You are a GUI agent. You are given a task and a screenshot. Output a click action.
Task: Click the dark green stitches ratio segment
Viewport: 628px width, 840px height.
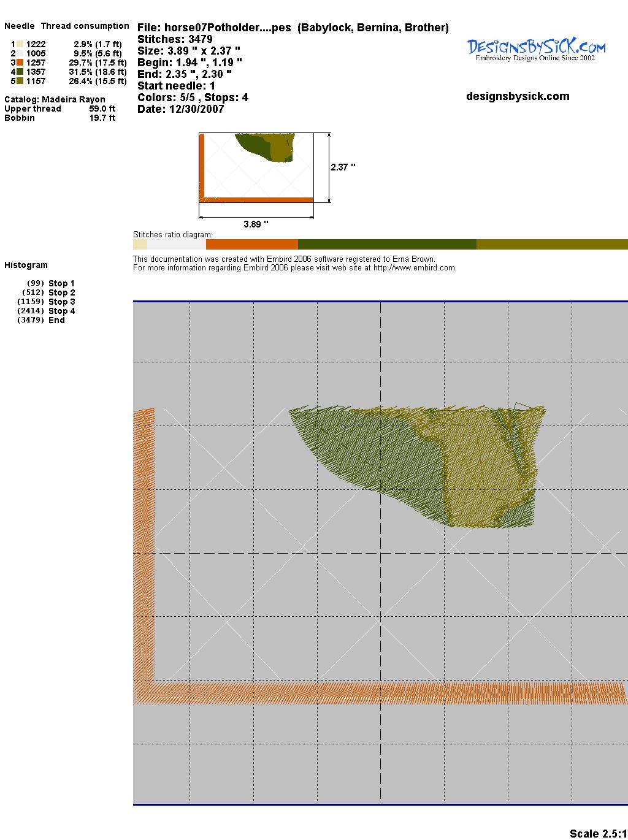click(x=386, y=245)
